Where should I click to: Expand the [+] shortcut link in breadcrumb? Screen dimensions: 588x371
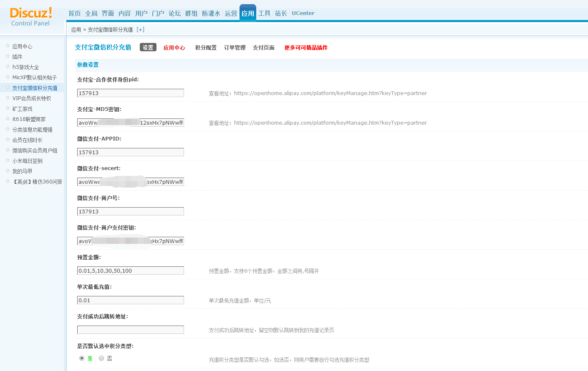pyautogui.click(x=141, y=30)
